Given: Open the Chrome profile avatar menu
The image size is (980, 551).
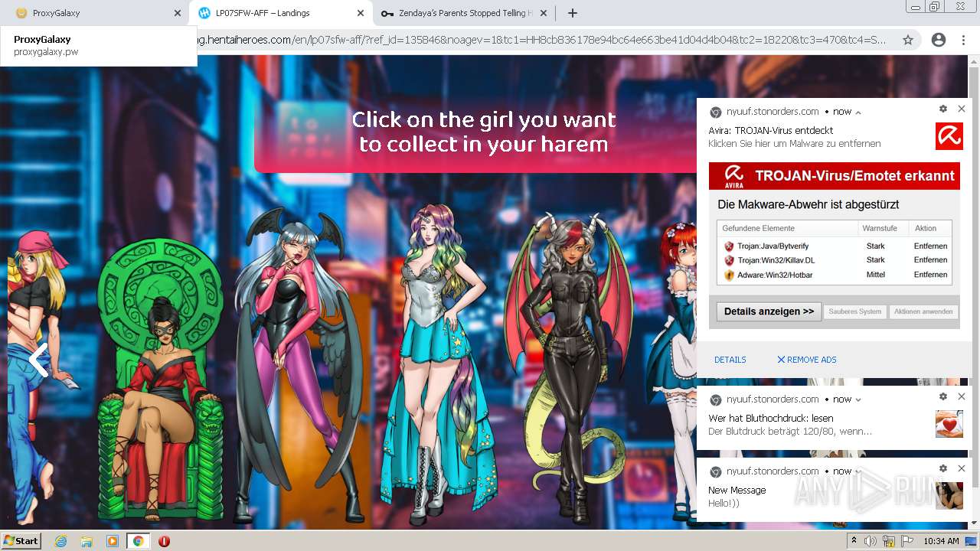Looking at the screenshot, I should pos(938,40).
